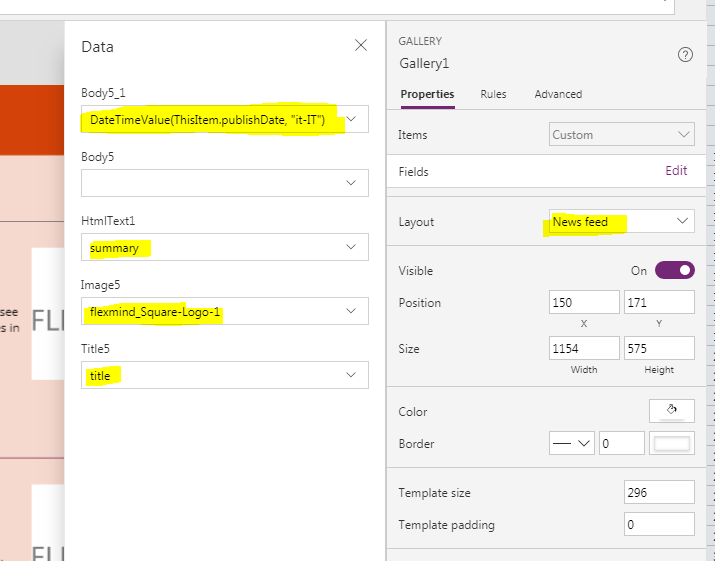Click the Size Width input field
The height and width of the screenshot is (561, 715).
click(584, 348)
